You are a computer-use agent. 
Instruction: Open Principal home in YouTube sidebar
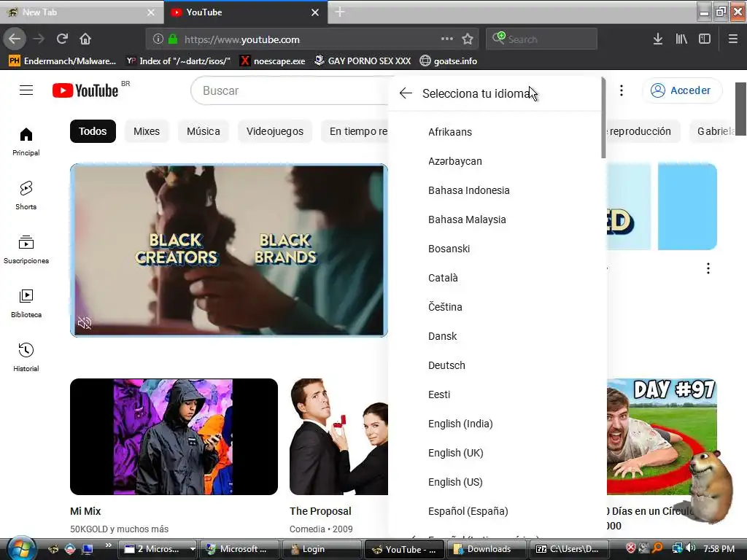pos(26,141)
